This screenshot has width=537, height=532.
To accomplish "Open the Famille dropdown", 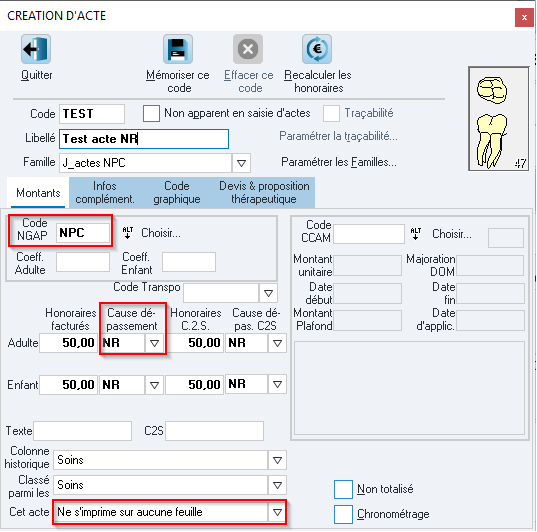I will [241, 163].
